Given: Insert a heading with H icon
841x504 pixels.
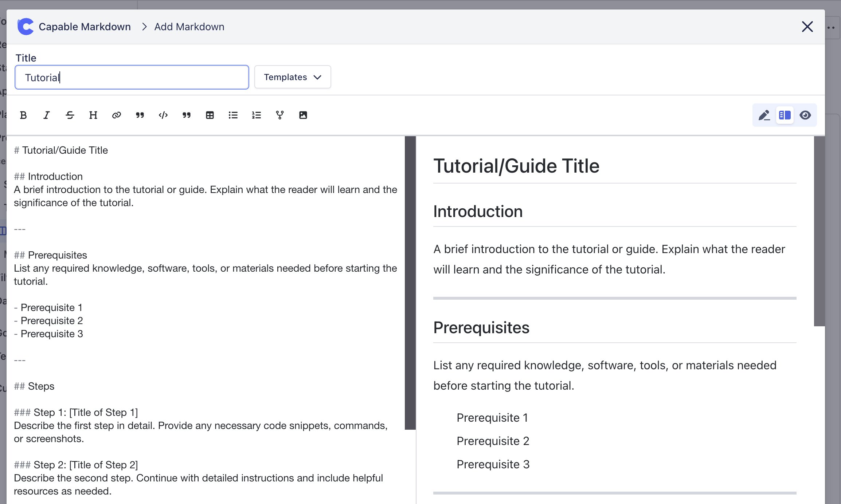Looking at the screenshot, I should pos(93,115).
